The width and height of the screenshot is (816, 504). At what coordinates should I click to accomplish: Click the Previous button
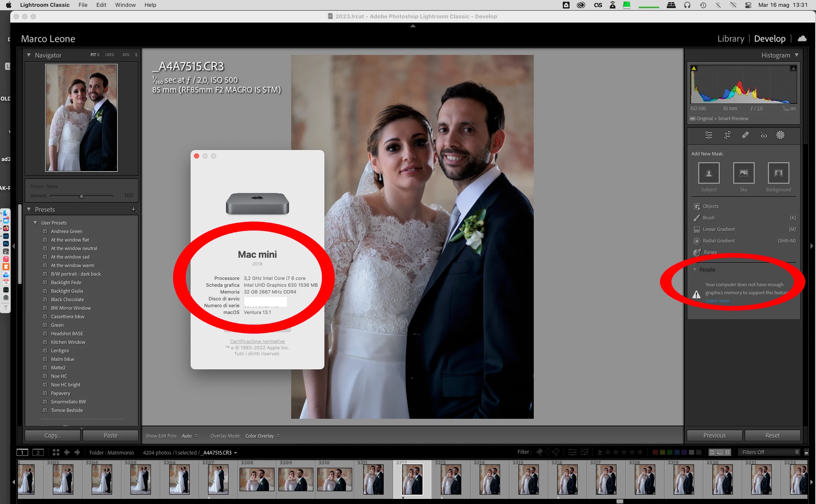(715, 435)
